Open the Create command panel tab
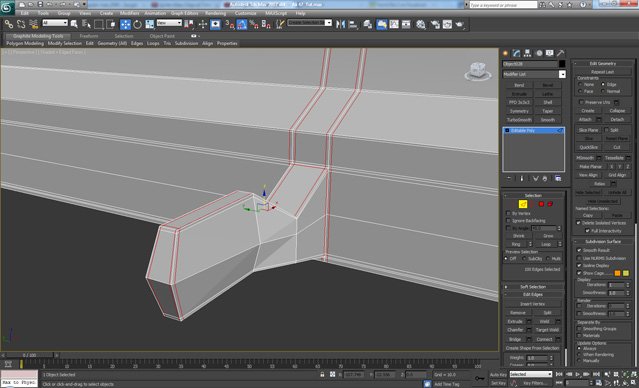The height and width of the screenshot is (388, 639). (505, 53)
